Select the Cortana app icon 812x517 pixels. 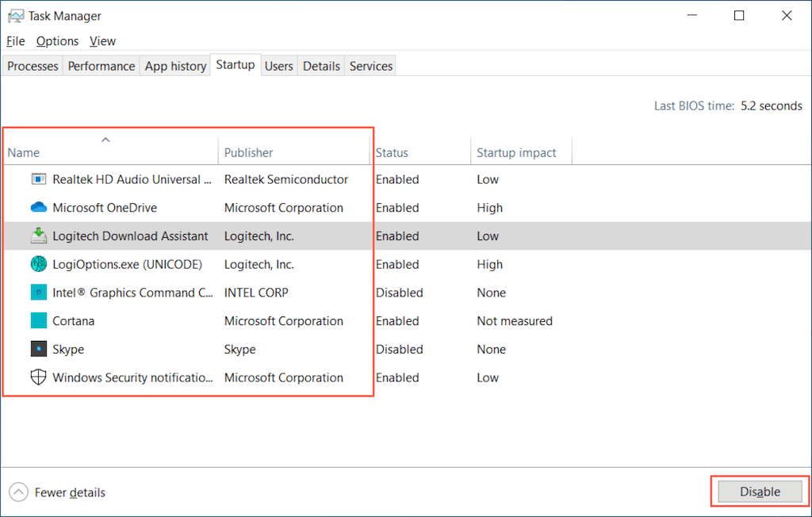click(x=39, y=321)
